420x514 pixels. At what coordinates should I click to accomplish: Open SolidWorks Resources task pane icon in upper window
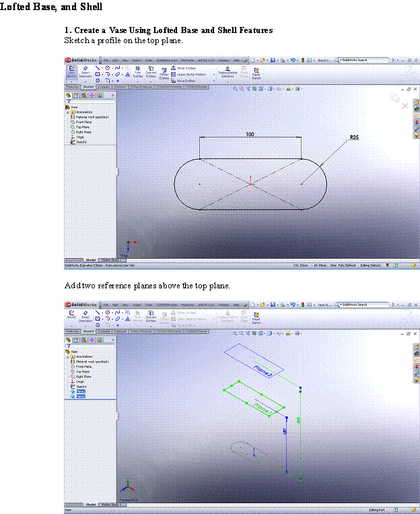click(417, 102)
